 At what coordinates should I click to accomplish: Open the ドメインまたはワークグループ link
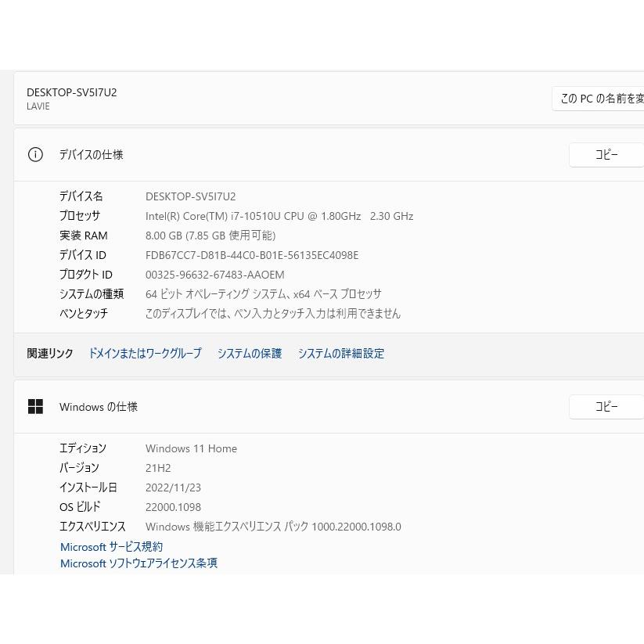pyautogui.click(x=145, y=354)
